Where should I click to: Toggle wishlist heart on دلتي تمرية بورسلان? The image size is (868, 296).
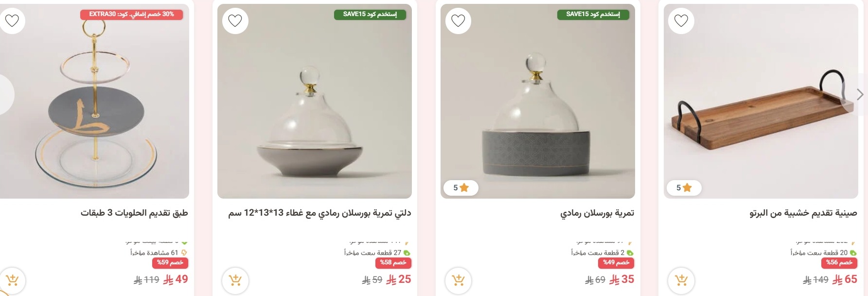pos(236,20)
